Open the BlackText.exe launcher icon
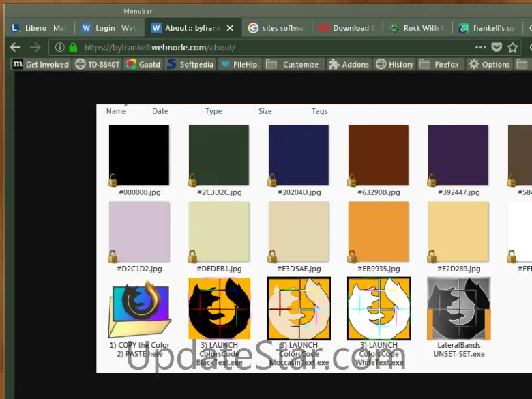Viewport: 532px width, 399px height. point(219,308)
